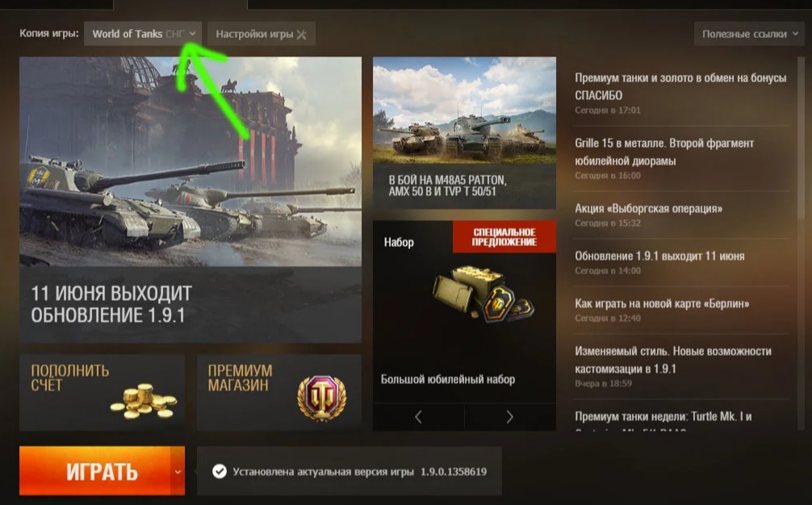Viewport: 812px width, 505px height.
Task: Click the gold coins icon
Action: coord(144,401)
